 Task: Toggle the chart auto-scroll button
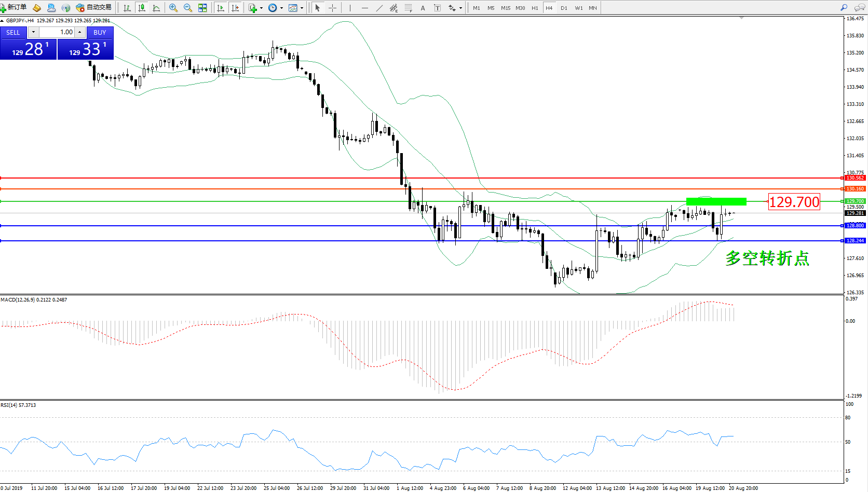coord(221,8)
